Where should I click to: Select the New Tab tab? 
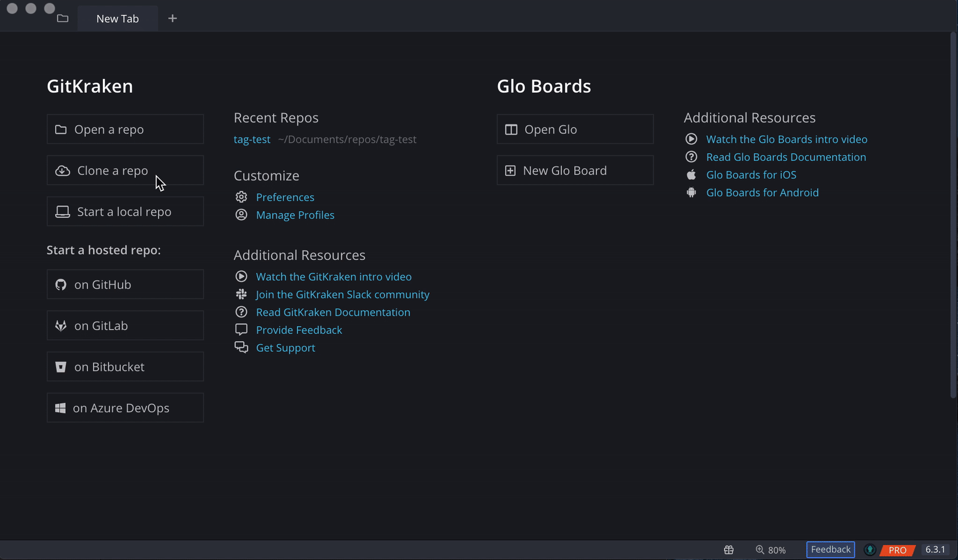coord(117,19)
